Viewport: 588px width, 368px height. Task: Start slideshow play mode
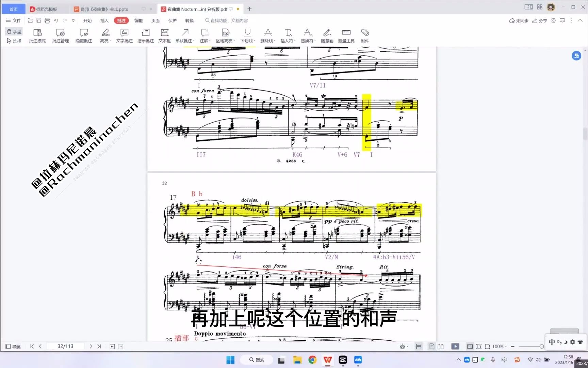coord(455,347)
